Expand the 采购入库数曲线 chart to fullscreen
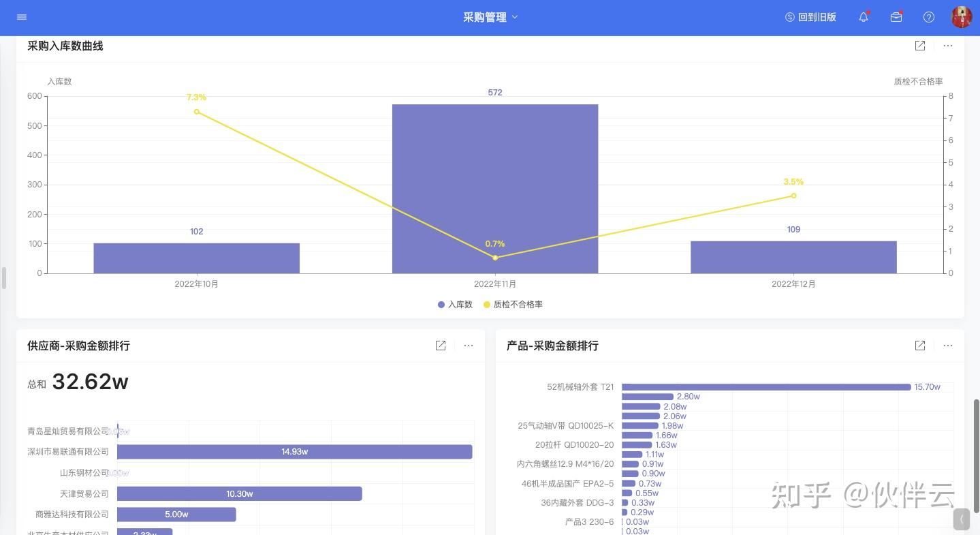980x535 pixels. click(x=920, y=46)
